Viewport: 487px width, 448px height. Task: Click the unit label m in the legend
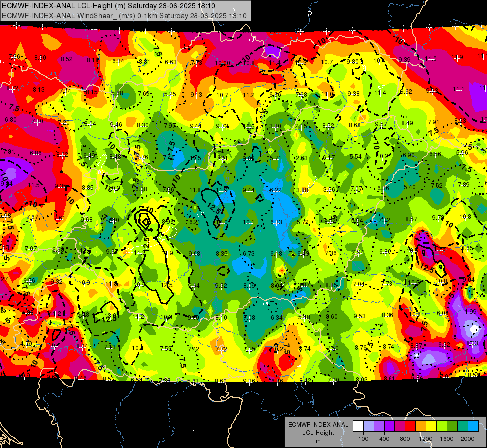(x=318, y=441)
